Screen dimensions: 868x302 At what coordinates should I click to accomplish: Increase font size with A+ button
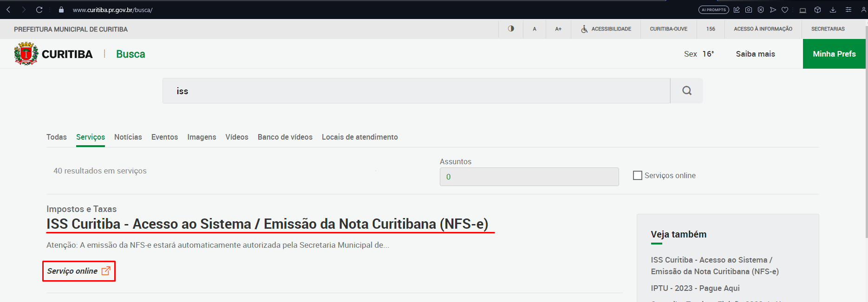558,29
